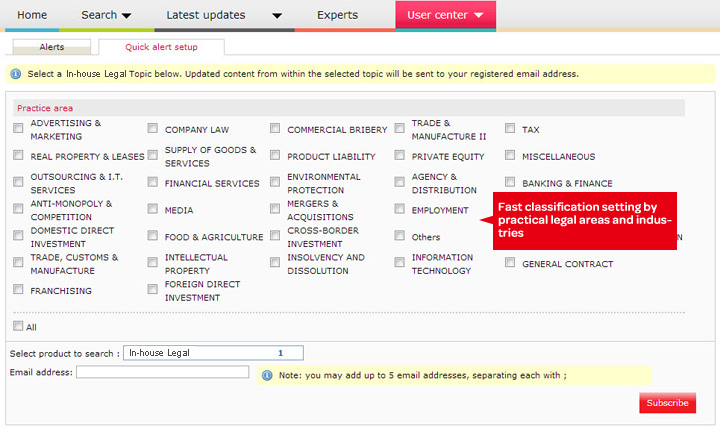Select Trade, Customs & Manufacture checkbox
The image size is (720, 429).
point(18,262)
